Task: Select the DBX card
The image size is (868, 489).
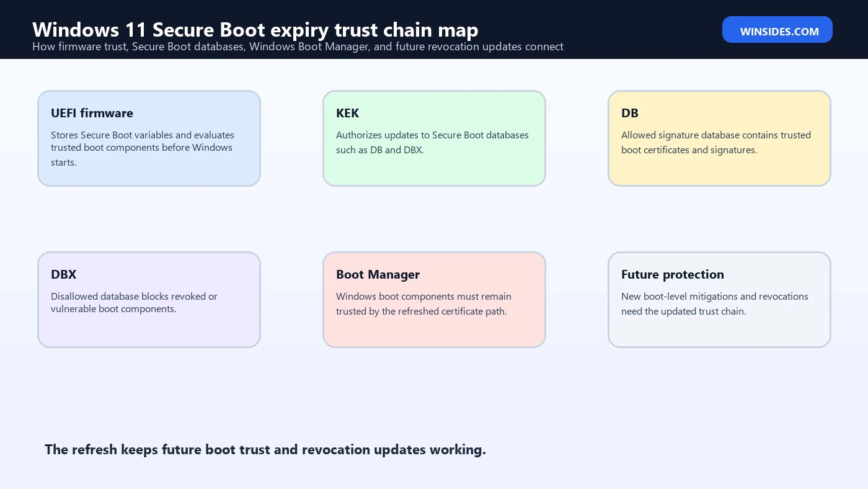Action: click(x=149, y=300)
